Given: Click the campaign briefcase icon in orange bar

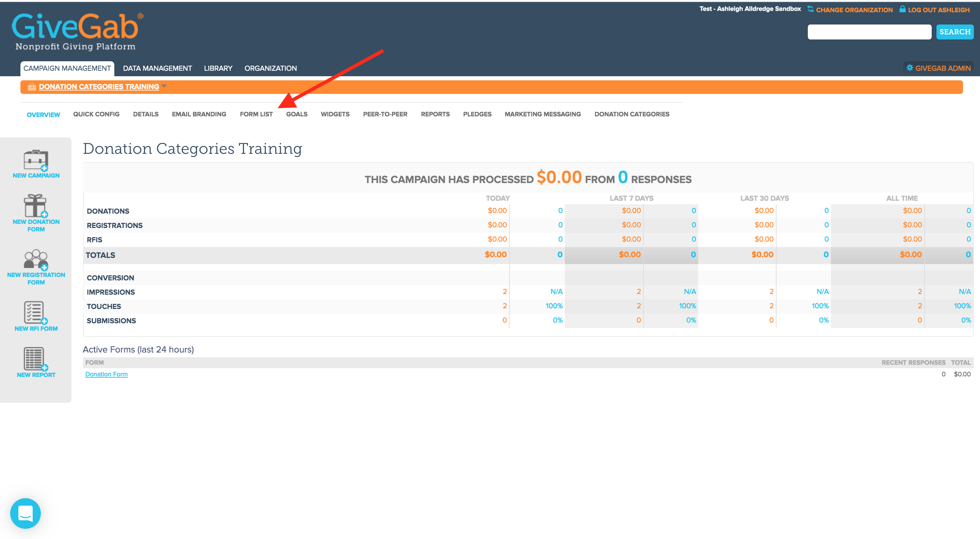Looking at the screenshot, I should coord(32,87).
